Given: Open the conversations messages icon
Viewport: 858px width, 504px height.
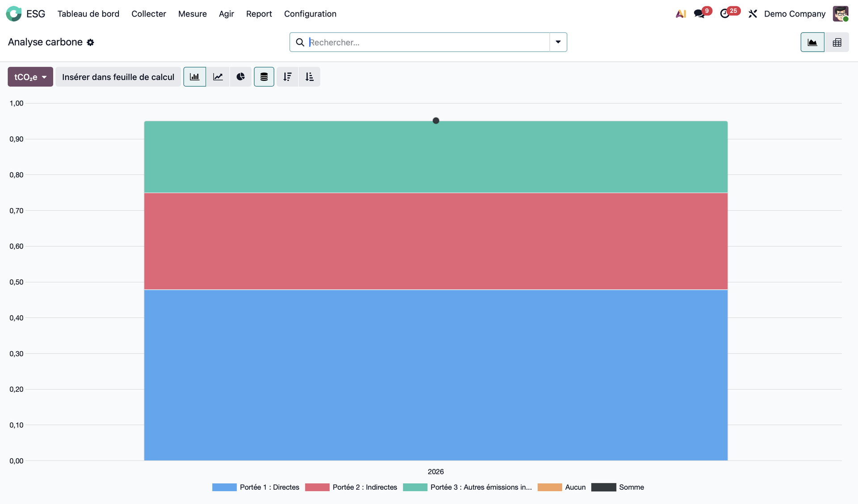Looking at the screenshot, I should point(699,14).
